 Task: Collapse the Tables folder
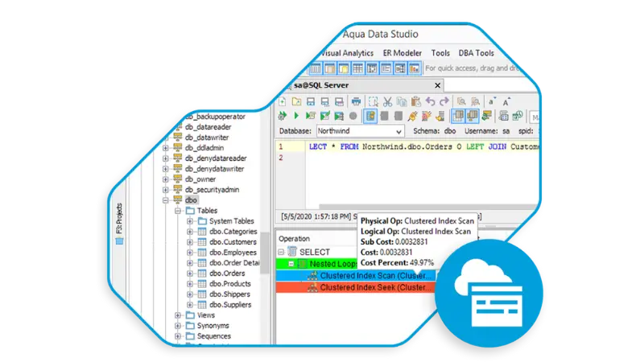click(178, 211)
